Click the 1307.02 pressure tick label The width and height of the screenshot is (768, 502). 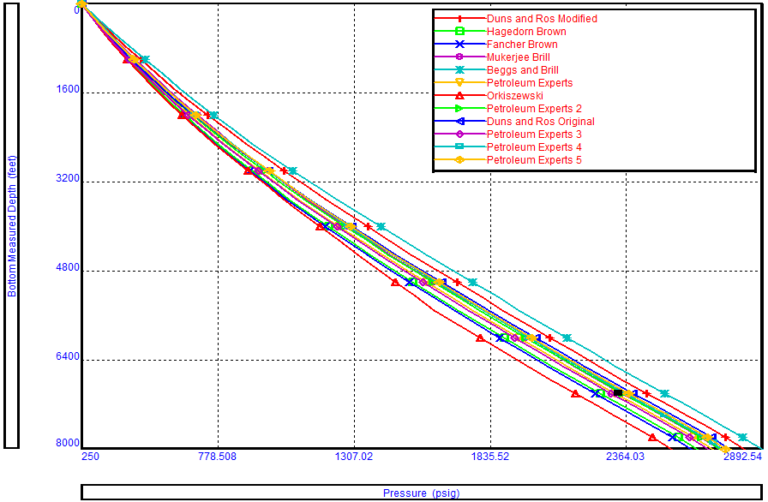click(x=354, y=457)
